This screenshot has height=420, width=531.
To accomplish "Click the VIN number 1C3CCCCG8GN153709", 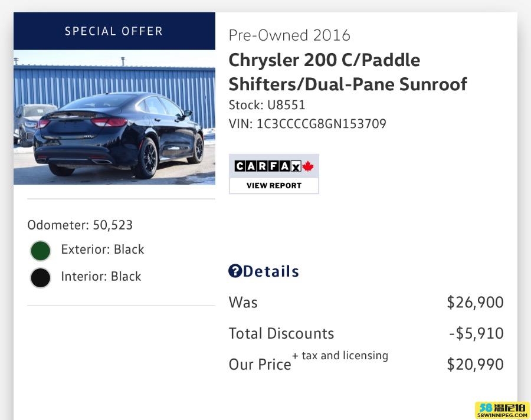I will pyautogui.click(x=321, y=124).
